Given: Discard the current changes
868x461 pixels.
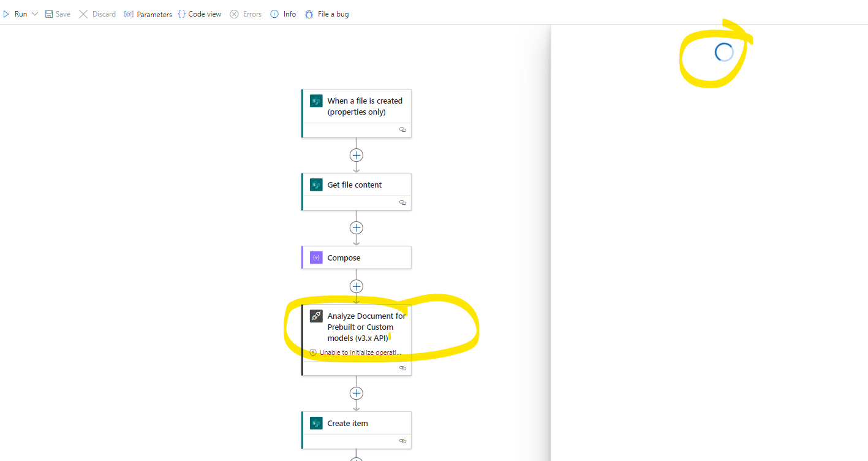Looking at the screenshot, I should [97, 13].
